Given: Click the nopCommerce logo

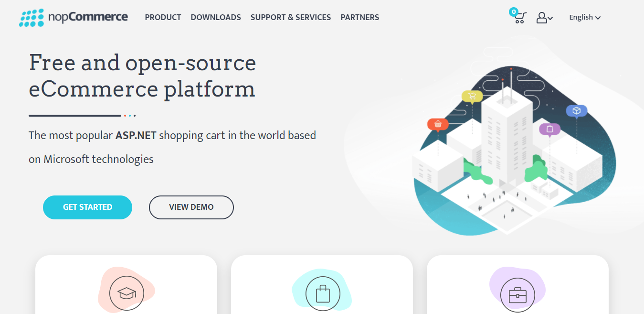Looking at the screenshot, I should pyautogui.click(x=74, y=17).
